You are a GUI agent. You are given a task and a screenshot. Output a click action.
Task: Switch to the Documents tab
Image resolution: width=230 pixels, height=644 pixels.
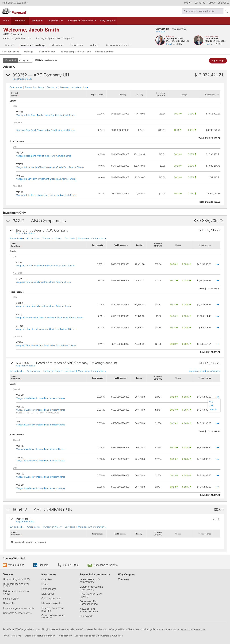[x=76, y=45]
